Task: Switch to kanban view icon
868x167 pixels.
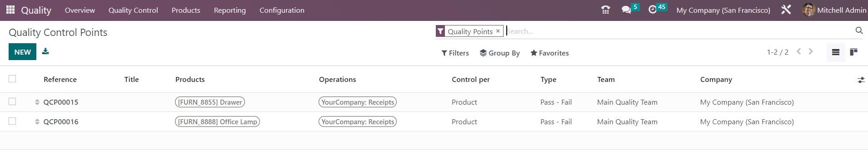Action: (853, 52)
